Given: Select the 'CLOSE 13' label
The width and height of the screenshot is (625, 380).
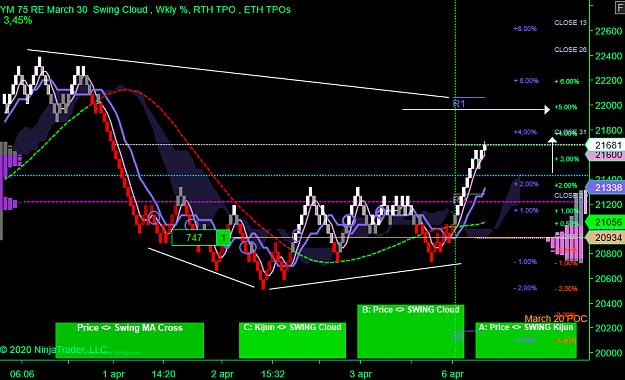Looking at the screenshot, I should 570,23.
